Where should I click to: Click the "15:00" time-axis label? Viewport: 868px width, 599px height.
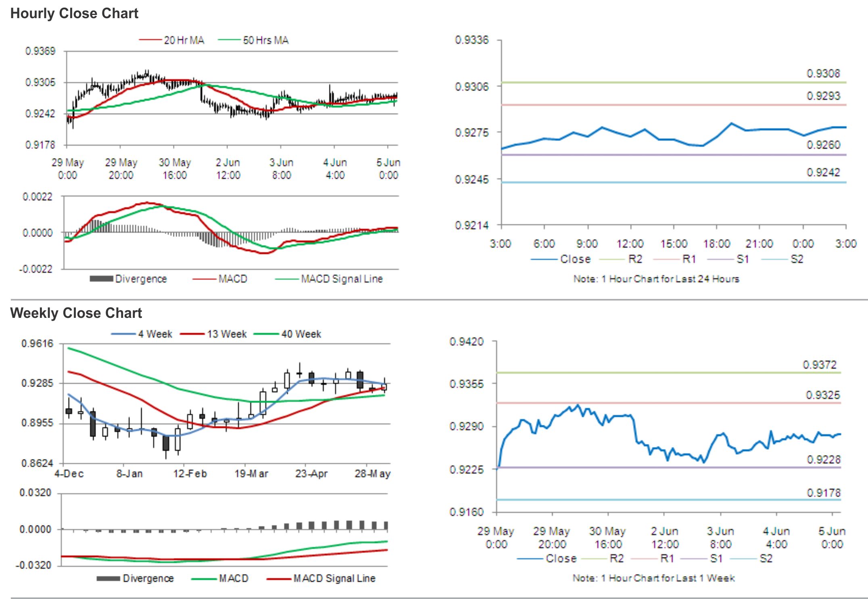674,244
